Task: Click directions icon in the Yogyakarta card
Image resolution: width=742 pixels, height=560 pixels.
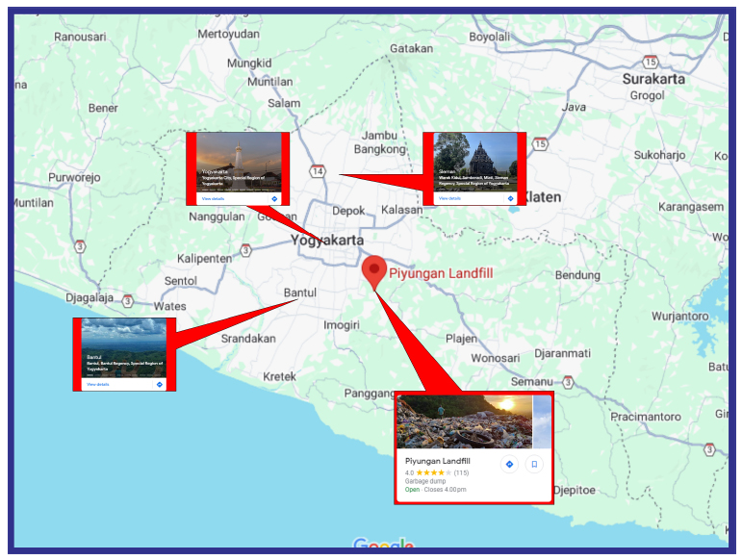Action: pyautogui.click(x=274, y=198)
